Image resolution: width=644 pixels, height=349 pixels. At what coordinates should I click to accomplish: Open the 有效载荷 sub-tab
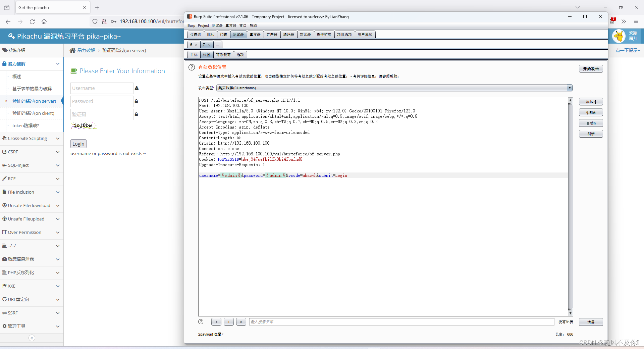(223, 55)
